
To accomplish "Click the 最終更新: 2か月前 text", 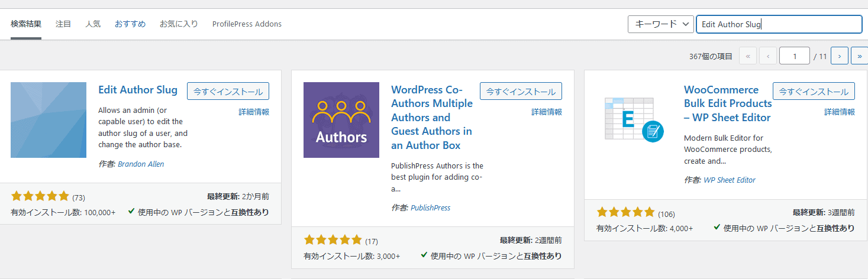I will pyautogui.click(x=238, y=197).
